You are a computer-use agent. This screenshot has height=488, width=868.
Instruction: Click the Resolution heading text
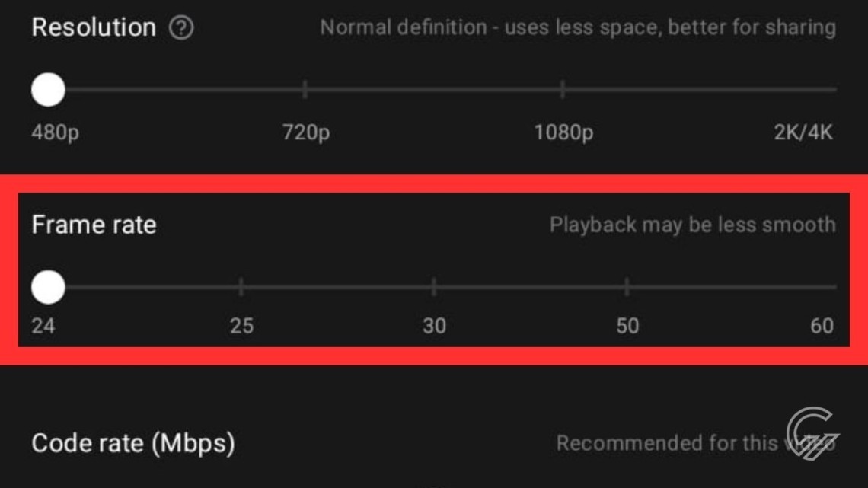[x=94, y=27]
